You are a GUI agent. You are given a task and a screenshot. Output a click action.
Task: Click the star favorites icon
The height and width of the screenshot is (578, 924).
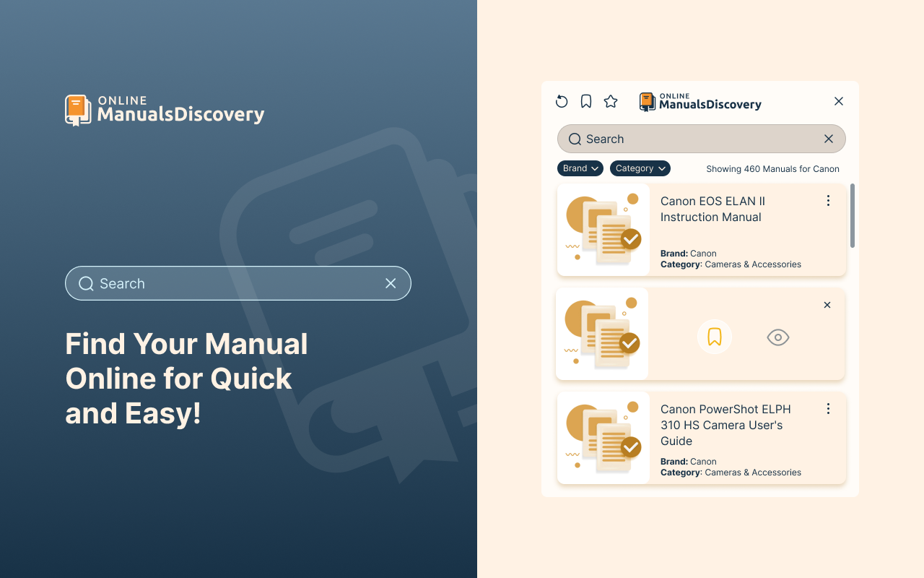point(611,101)
